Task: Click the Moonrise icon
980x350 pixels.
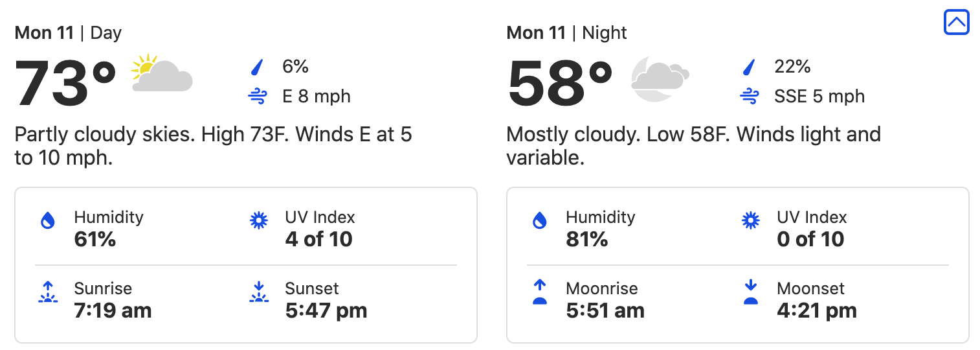Action: (x=540, y=292)
